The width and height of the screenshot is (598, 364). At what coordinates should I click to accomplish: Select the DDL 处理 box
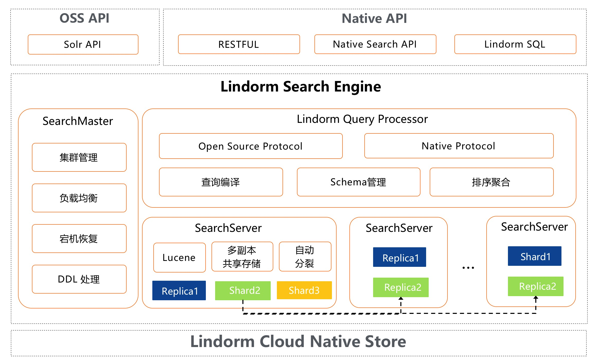79,279
